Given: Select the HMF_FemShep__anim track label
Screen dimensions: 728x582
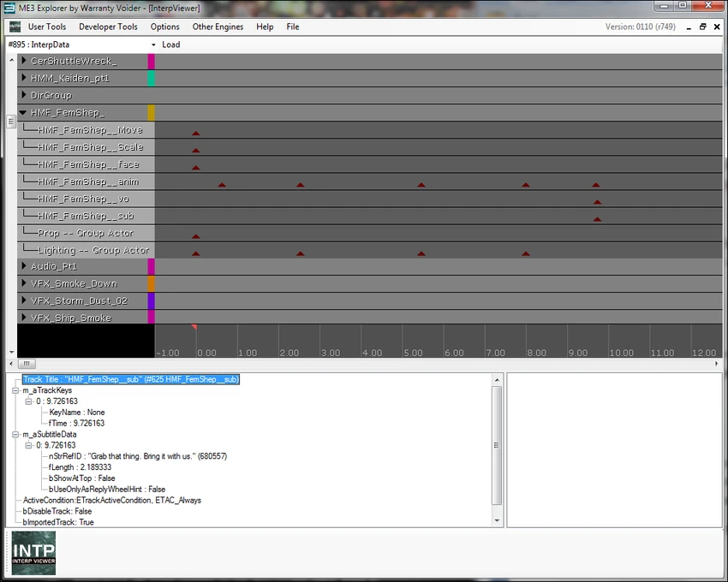Looking at the screenshot, I should coord(87,181).
